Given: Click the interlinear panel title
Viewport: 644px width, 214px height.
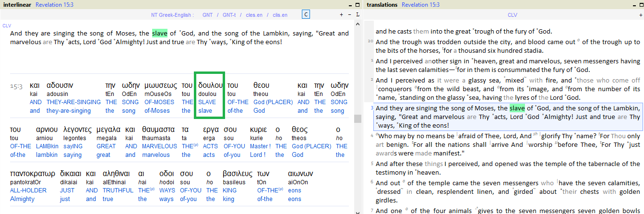Looking at the screenshot, I should pyautogui.click(x=18, y=5).
